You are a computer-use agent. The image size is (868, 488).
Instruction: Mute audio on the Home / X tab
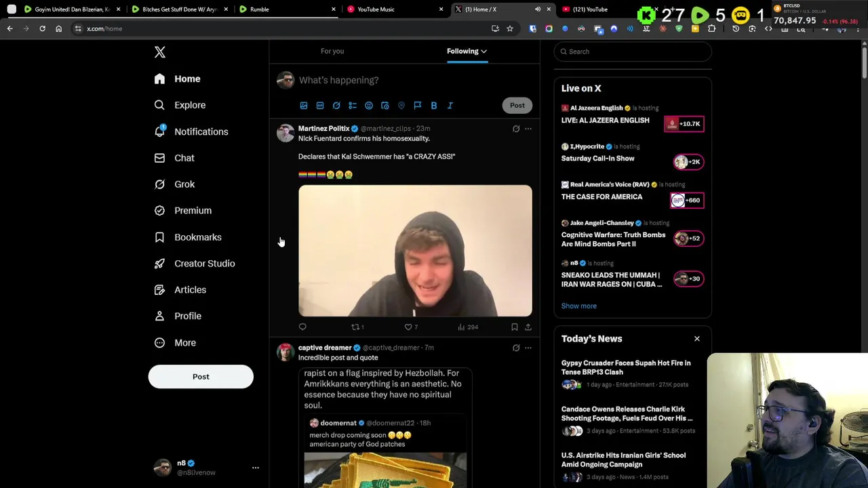point(538,9)
